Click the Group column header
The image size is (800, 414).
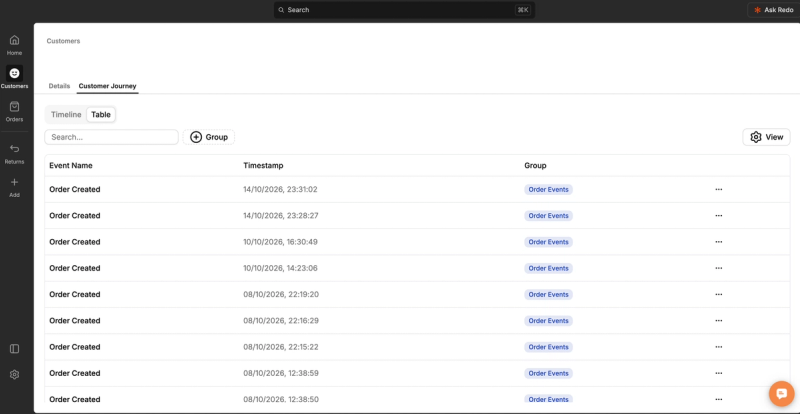[535, 165]
